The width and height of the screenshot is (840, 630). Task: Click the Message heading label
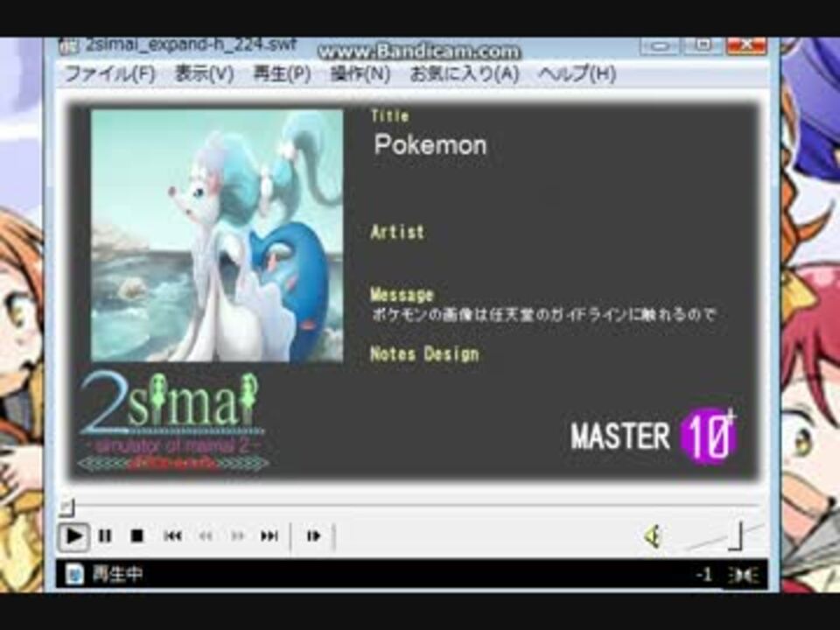click(402, 294)
